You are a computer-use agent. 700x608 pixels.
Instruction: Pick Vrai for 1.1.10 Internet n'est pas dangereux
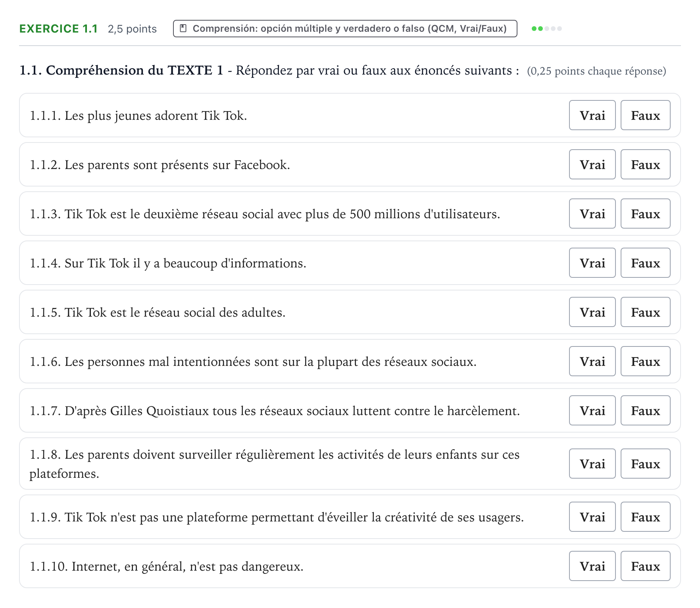[592, 566]
